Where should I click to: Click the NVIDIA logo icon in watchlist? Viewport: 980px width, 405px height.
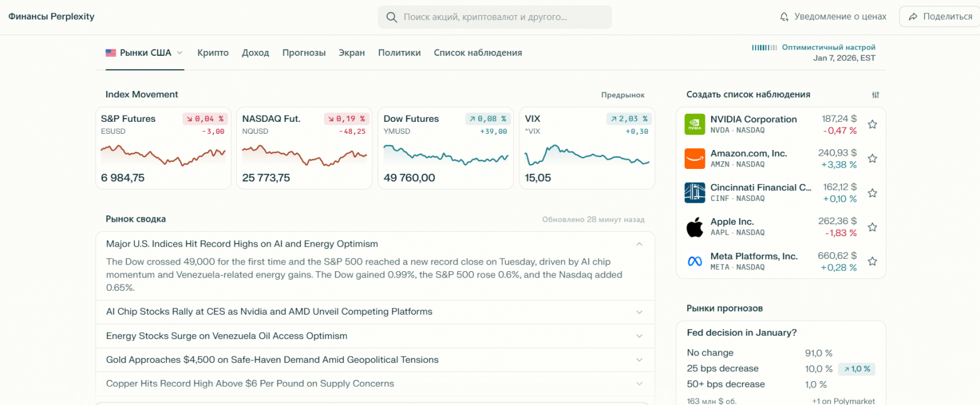tap(695, 124)
